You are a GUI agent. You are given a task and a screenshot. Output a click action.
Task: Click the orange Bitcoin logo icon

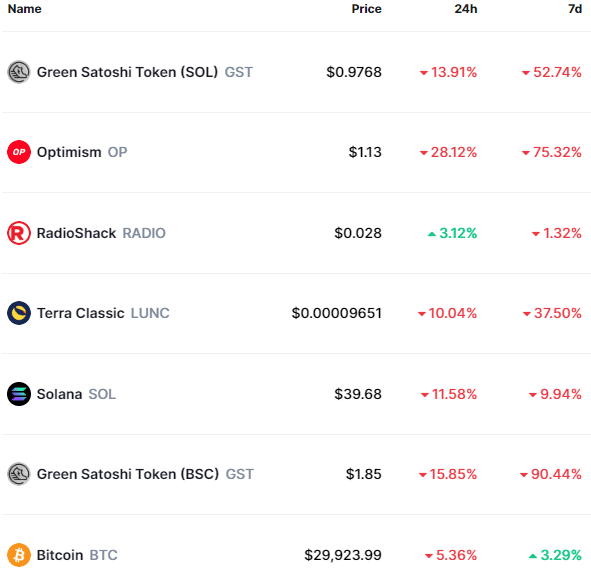19,555
